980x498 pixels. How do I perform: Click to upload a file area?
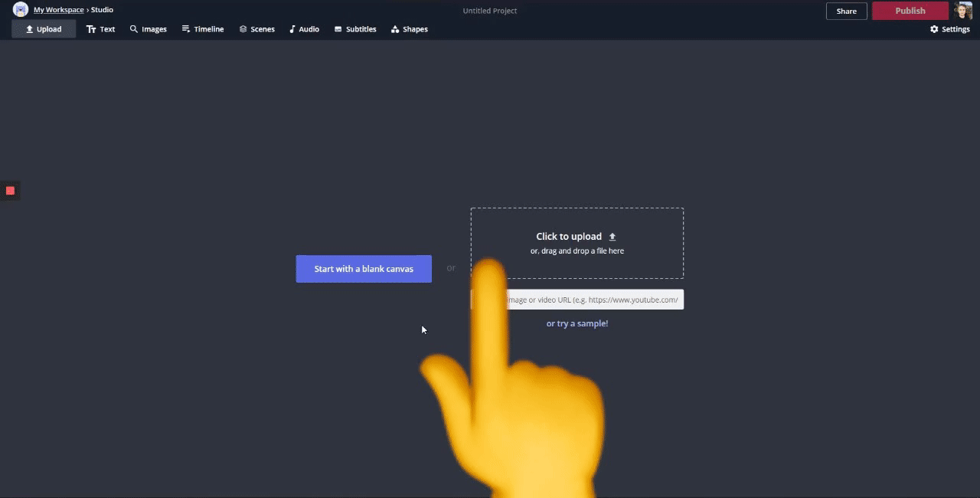click(577, 243)
